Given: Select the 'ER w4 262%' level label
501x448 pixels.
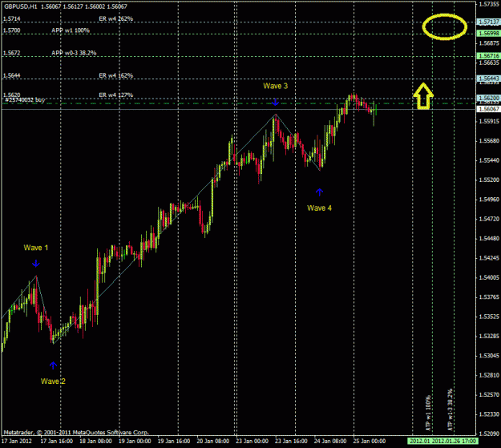Looking at the screenshot, I should (116, 18).
